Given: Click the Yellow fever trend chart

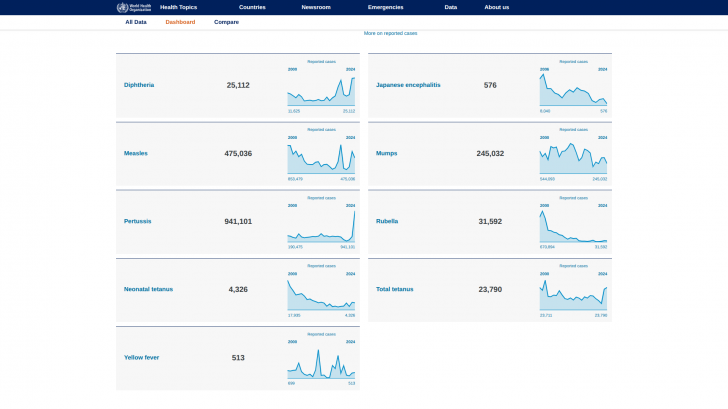Looking at the screenshot, I should [x=321, y=362].
